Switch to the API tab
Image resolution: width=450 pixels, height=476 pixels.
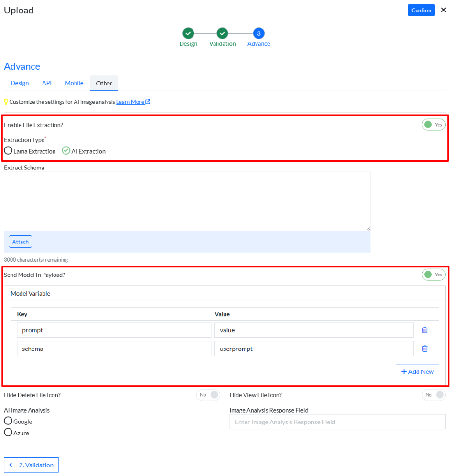(46, 83)
